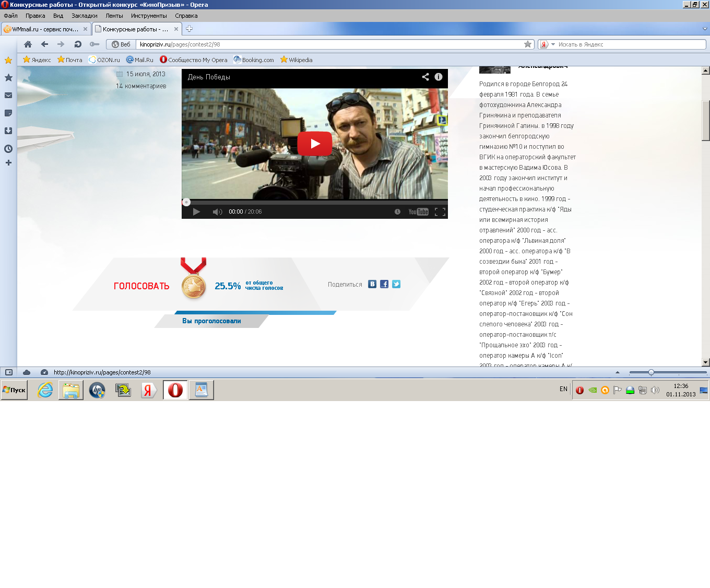Open the video on YouTube via logo
The image size is (710, 588).
[x=418, y=211]
